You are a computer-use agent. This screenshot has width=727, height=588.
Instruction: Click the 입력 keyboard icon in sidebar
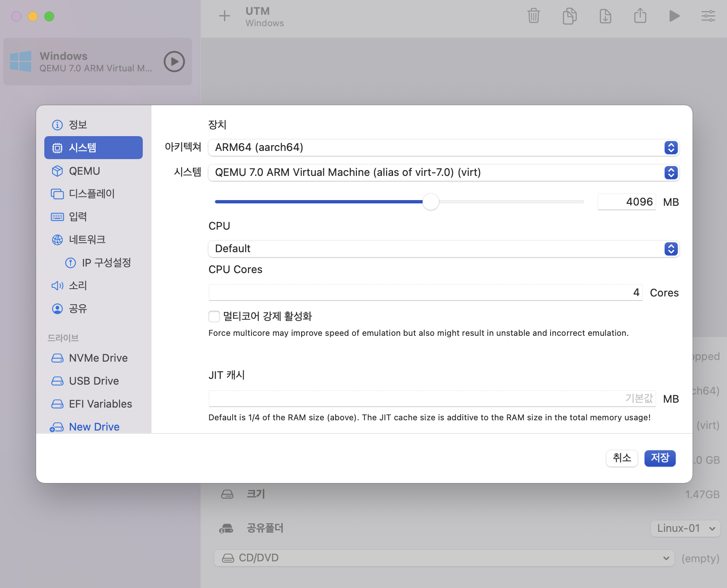coord(57,217)
